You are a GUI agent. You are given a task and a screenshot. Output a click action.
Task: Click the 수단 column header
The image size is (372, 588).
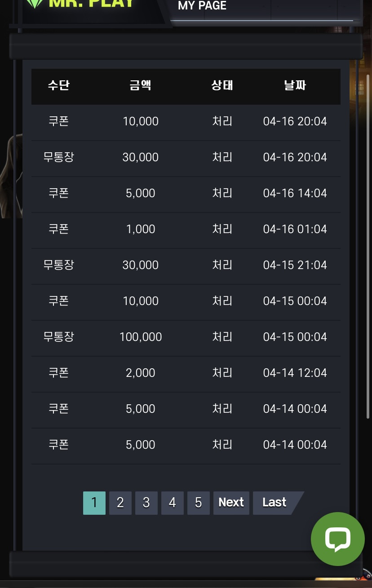point(59,85)
